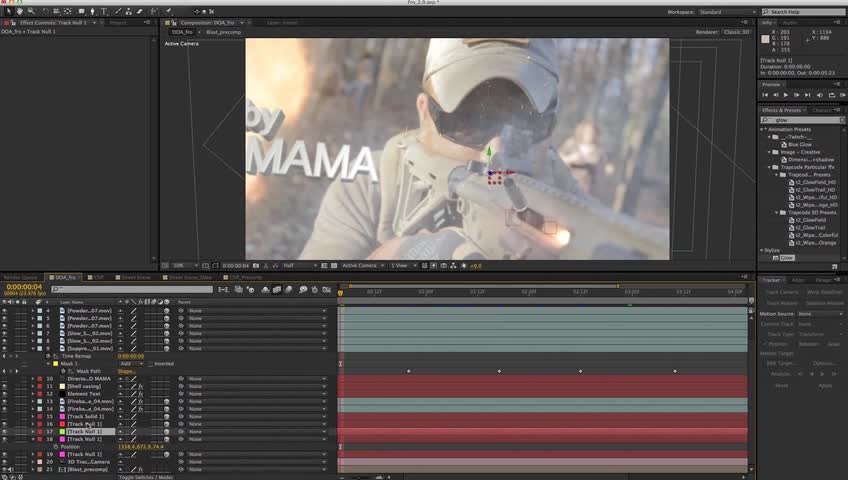Select the Puppet Pin tool
The height and width of the screenshot is (480, 848).
tap(168, 11)
